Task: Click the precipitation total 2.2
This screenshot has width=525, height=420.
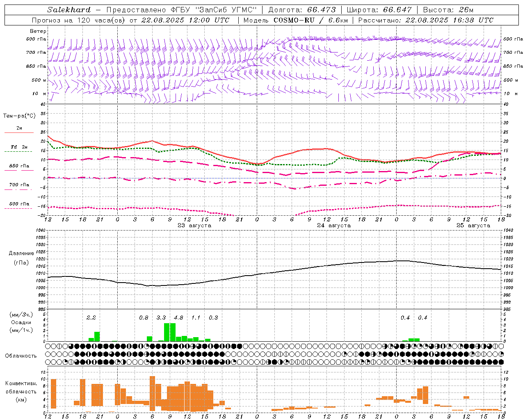Action: 91,317
